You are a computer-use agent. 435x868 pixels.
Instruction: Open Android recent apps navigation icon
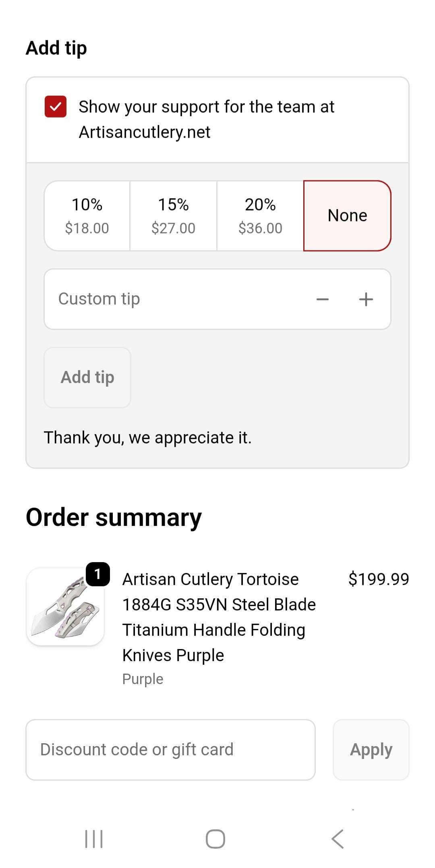pyautogui.click(x=94, y=839)
